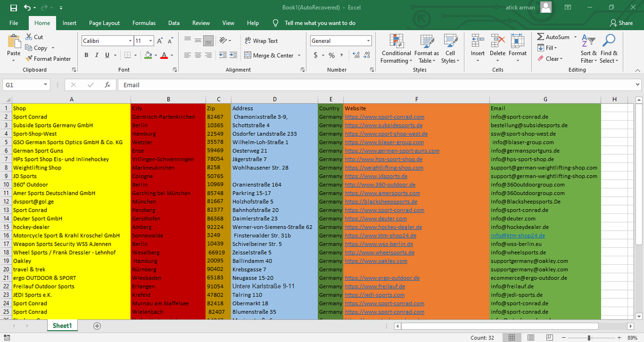The width and height of the screenshot is (644, 342).
Task: Open the Font size dropdown
Action: [151, 41]
